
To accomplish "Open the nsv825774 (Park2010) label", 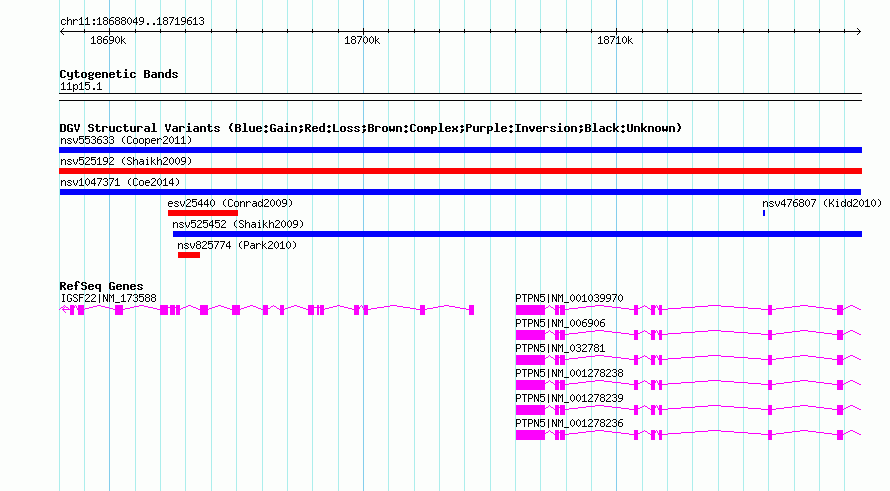I will 237,245.
